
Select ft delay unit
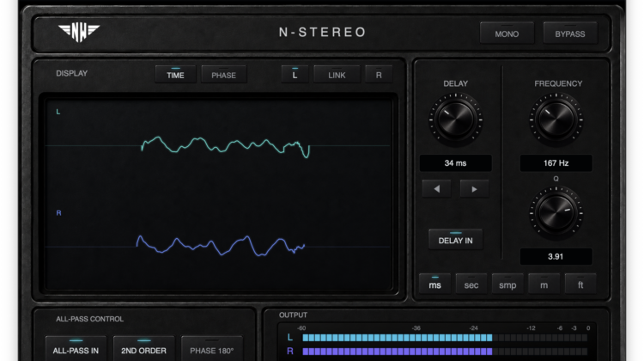[580, 285]
